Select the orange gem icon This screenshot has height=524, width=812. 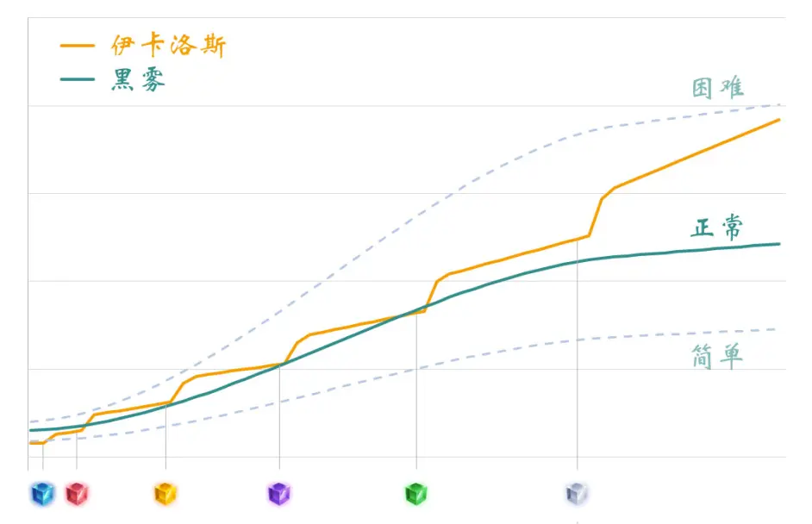click(x=166, y=494)
